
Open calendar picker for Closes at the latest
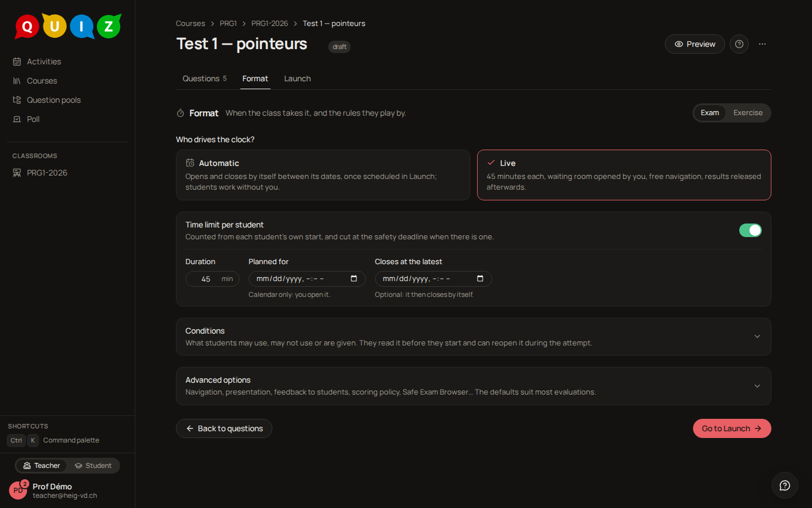480,279
